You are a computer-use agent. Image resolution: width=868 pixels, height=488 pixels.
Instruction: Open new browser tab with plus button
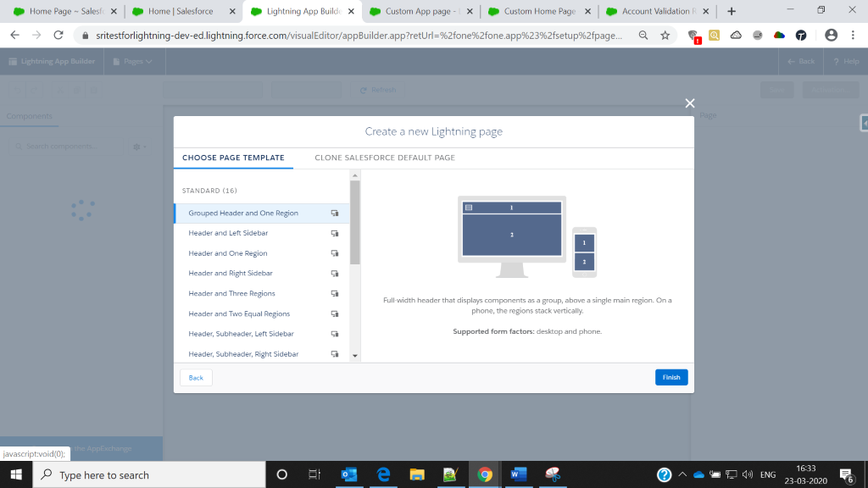click(732, 12)
